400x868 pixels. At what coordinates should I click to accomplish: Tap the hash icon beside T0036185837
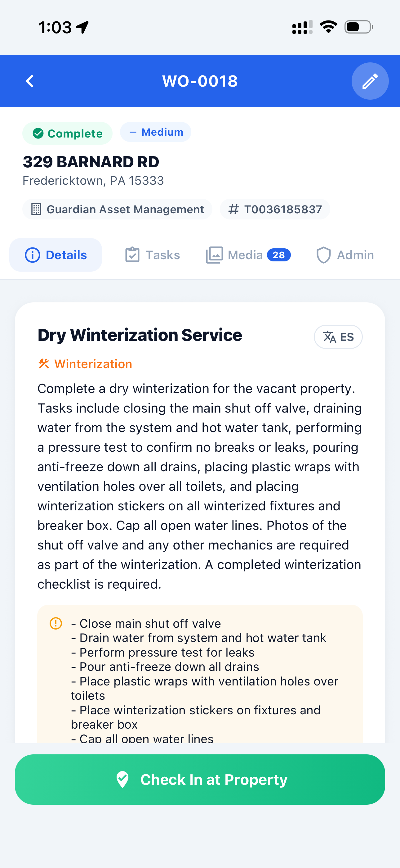[233, 209]
